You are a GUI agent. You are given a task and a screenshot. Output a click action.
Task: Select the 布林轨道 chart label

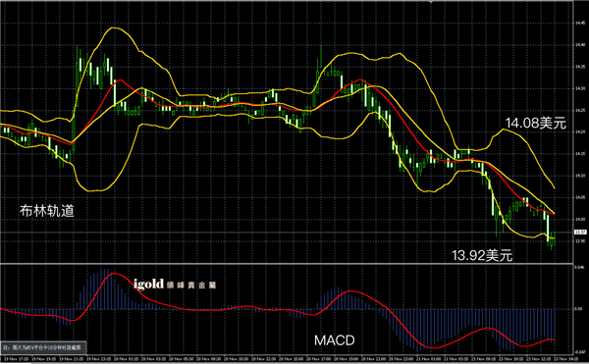47,211
